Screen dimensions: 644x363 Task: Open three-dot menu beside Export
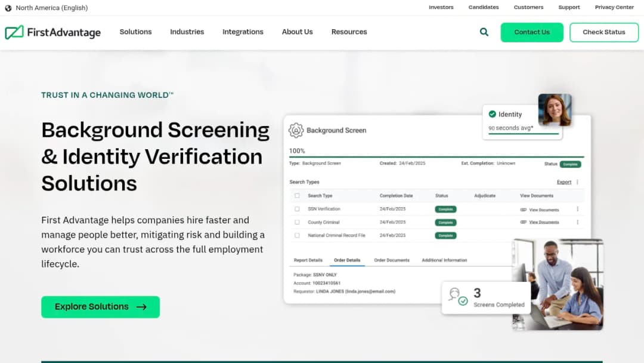click(x=577, y=182)
